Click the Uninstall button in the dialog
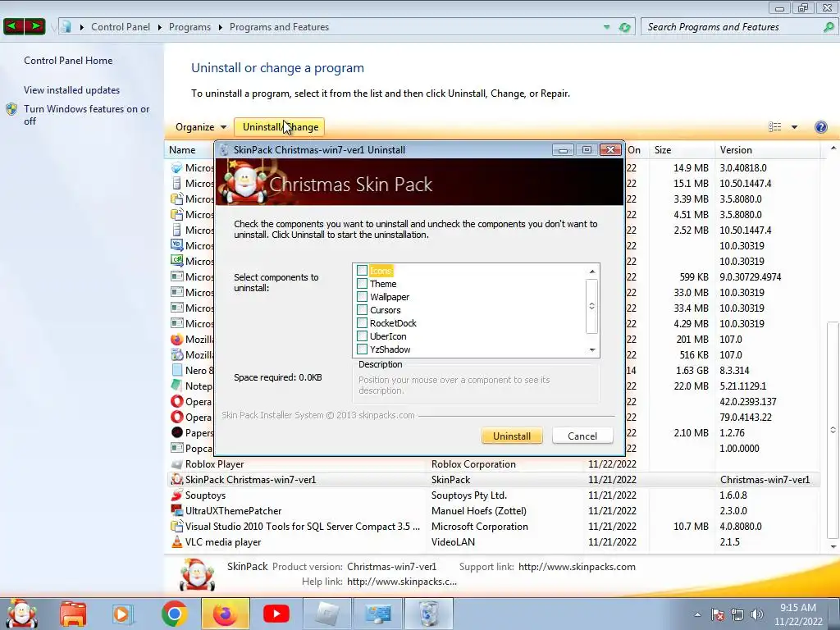This screenshot has width=840, height=630. [x=512, y=436]
